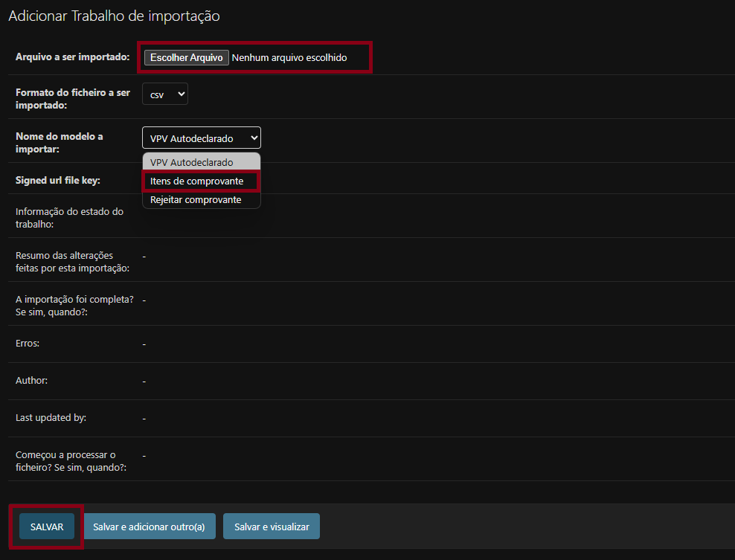Click the 'Arquivo a ser importado' label
The image size is (735, 560).
tap(73, 57)
